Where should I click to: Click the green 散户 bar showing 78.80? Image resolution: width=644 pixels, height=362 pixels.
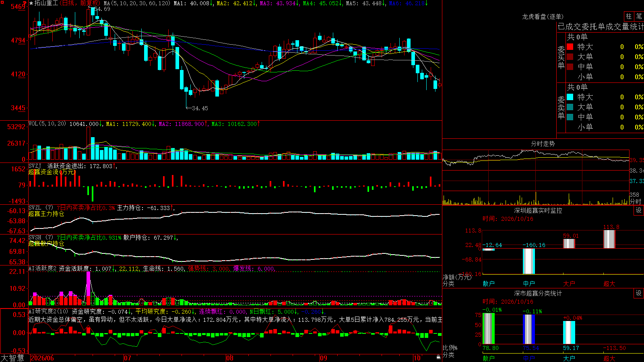[x=489, y=328]
